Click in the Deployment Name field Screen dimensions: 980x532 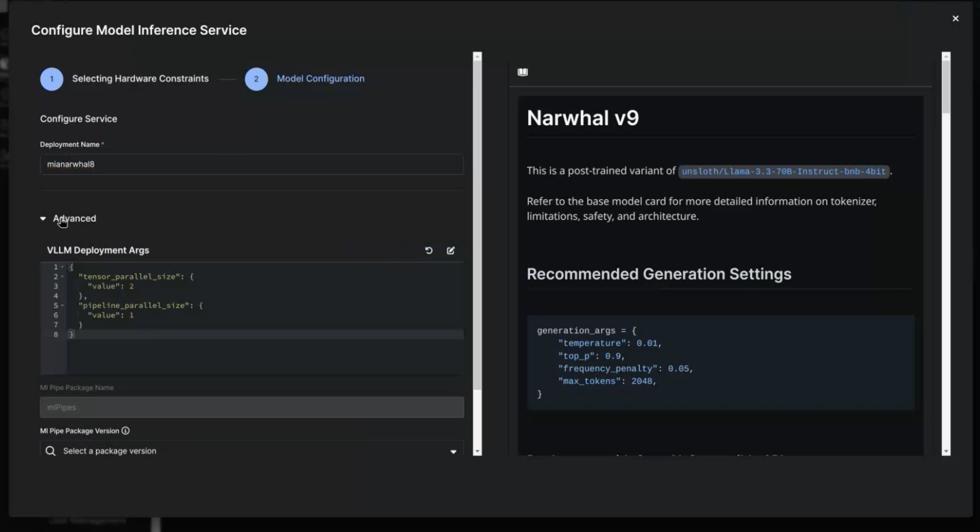coord(252,164)
